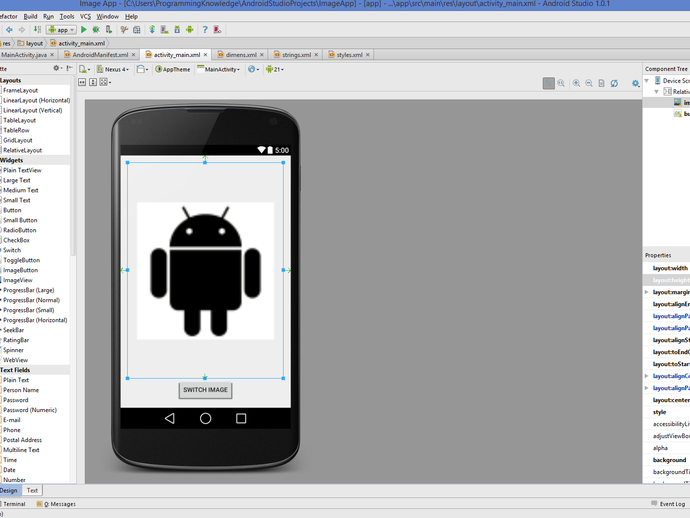Tap the phone preview home button
The image size is (690, 518).
tap(206, 418)
